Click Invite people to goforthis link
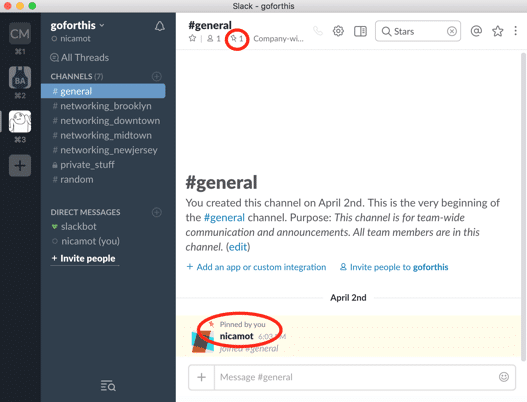 (394, 267)
